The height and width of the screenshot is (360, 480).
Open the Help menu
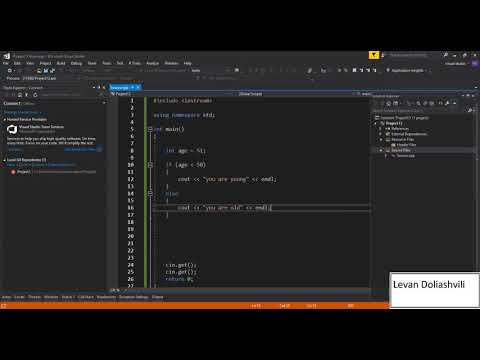(188, 63)
